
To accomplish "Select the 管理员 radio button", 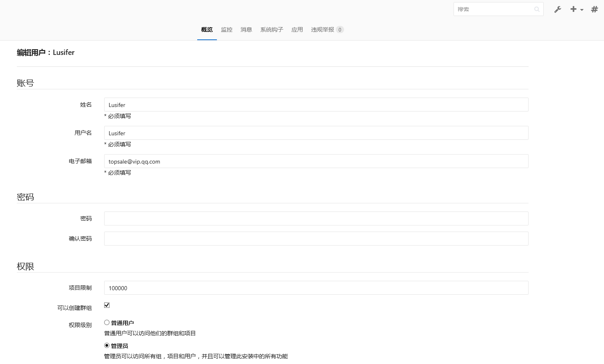I will pyautogui.click(x=107, y=346).
